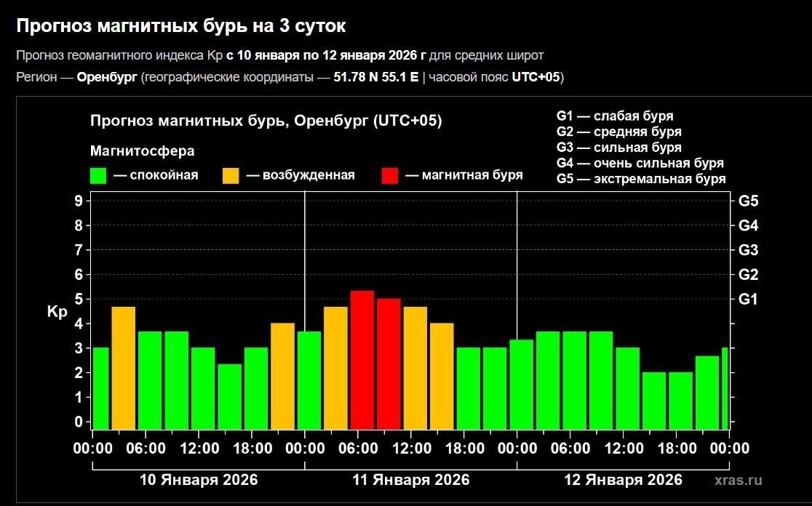Viewport: 812px width, 506px height.
Task: Click the '0' tick on the Kp axis
Action: coord(79,422)
